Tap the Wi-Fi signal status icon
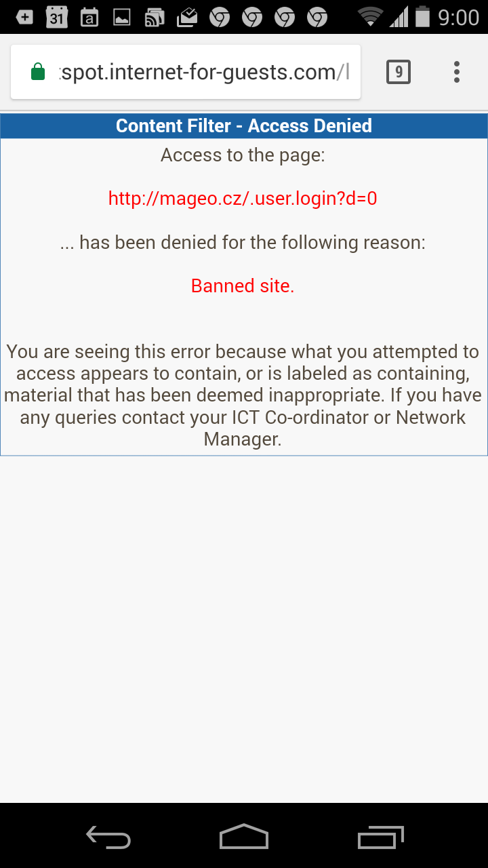Image resolution: width=488 pixels, height=868 pixels. [370, 17]
